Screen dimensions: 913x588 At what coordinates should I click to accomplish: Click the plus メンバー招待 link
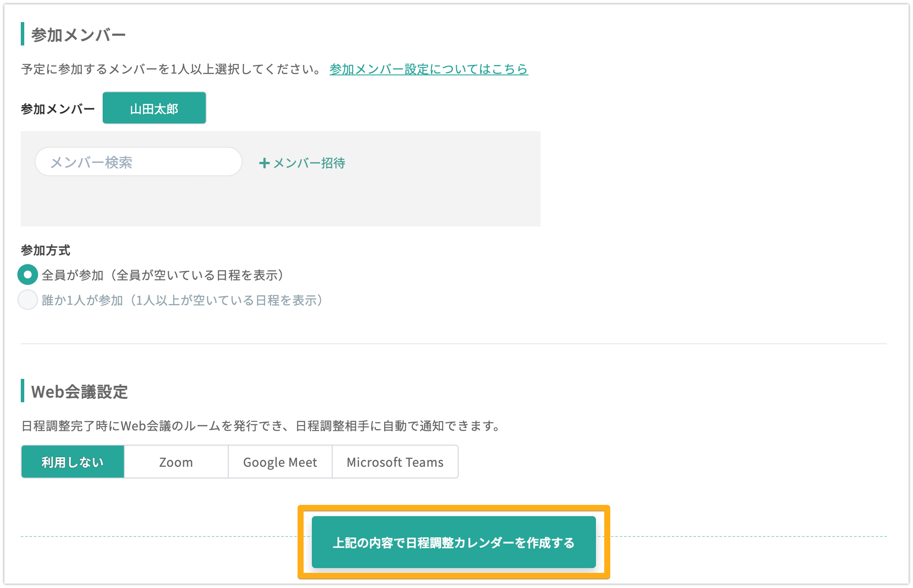302,163
